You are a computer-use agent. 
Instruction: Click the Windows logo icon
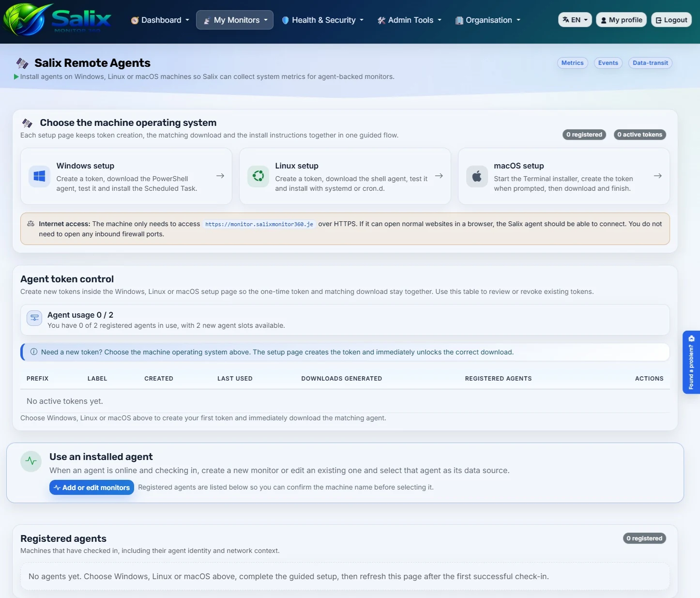click(39, 176)
